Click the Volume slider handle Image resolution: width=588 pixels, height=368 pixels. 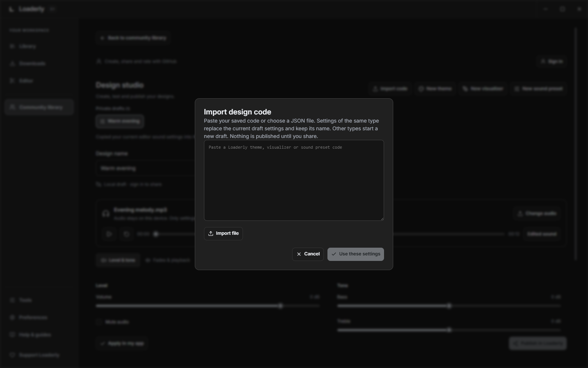tap(280, 306)
